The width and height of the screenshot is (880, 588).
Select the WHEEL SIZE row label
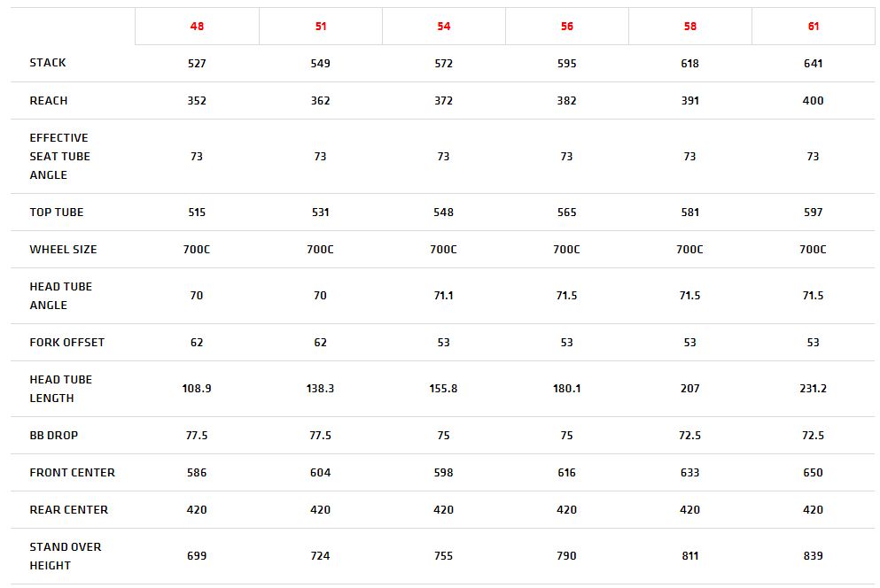click(63, 250)
